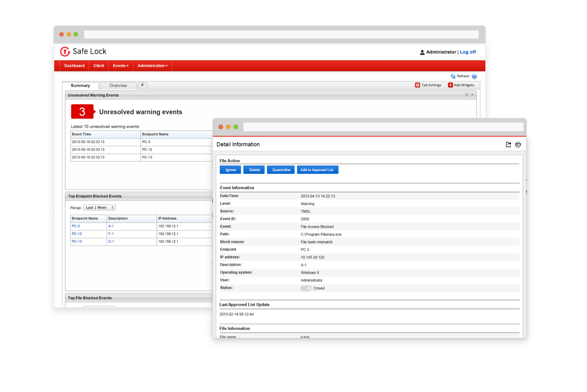Open the Client menu item
The width and height of the screenshot is (587, 392).
point(99,66)
